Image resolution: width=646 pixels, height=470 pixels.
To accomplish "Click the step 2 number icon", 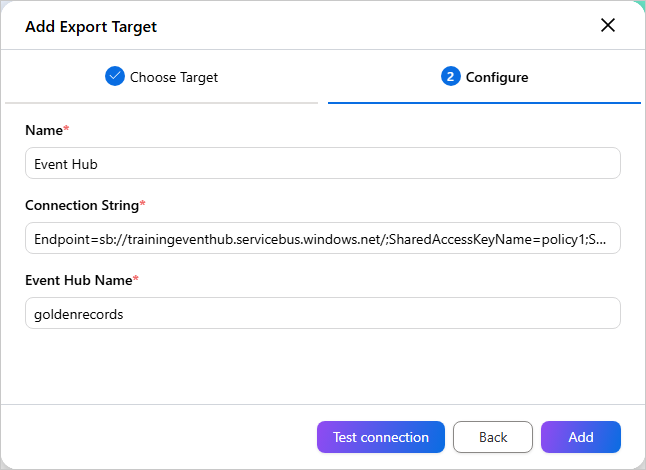I will 450,76.
